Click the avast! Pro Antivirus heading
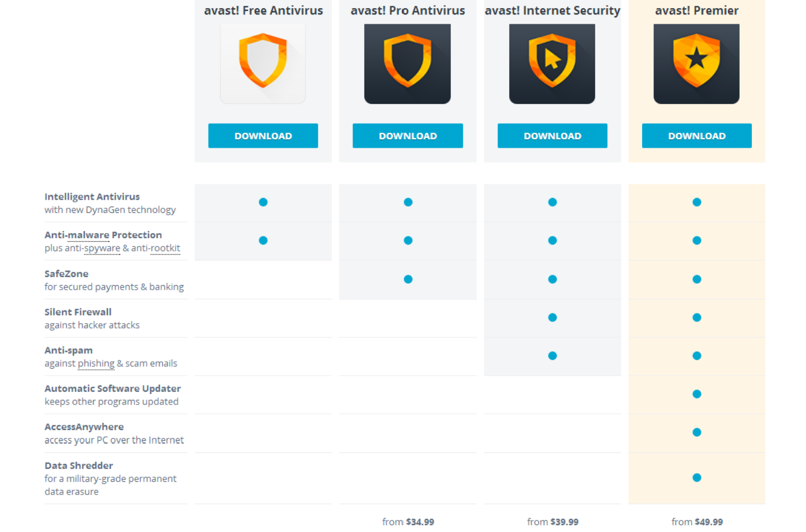806x532 pixels. point(408,10)
